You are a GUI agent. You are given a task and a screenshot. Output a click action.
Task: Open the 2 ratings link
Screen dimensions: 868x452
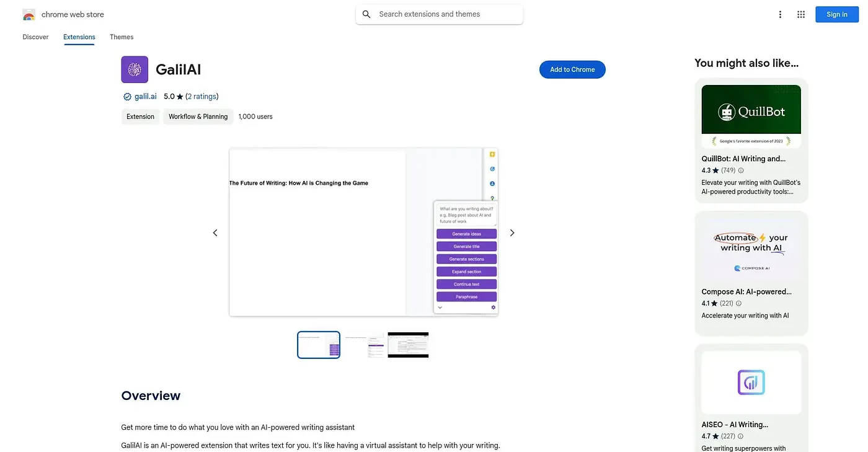click(202, 97)
